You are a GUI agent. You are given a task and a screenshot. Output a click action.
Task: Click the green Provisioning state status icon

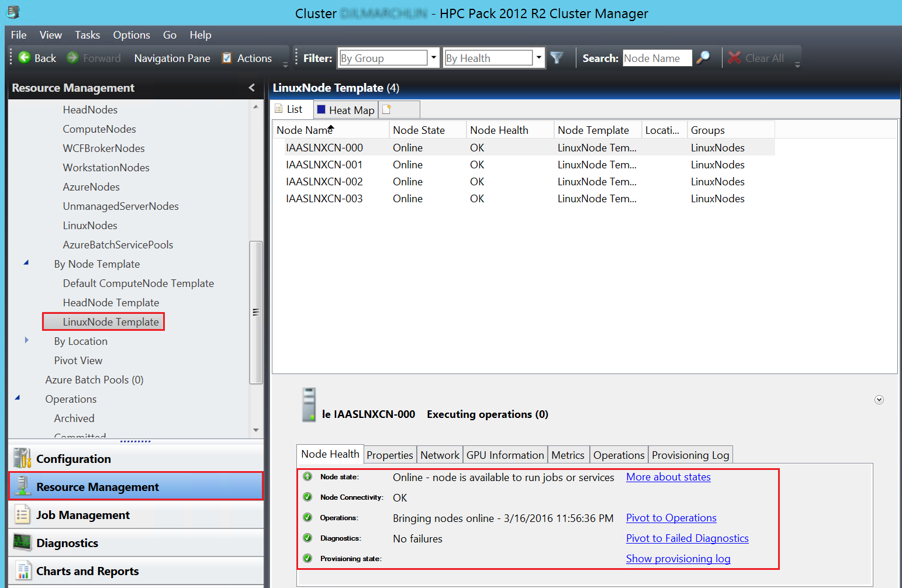pyautogui.click(x=307, y=558)
